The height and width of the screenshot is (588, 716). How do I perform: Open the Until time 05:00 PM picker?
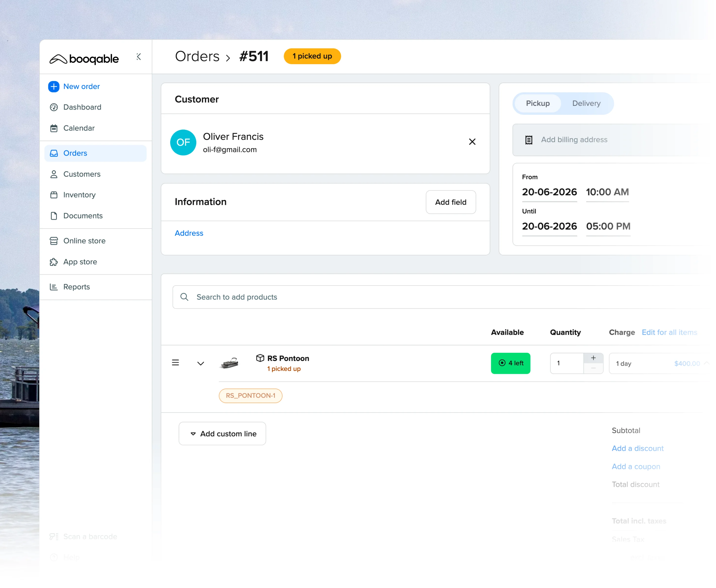coord(608,226)
